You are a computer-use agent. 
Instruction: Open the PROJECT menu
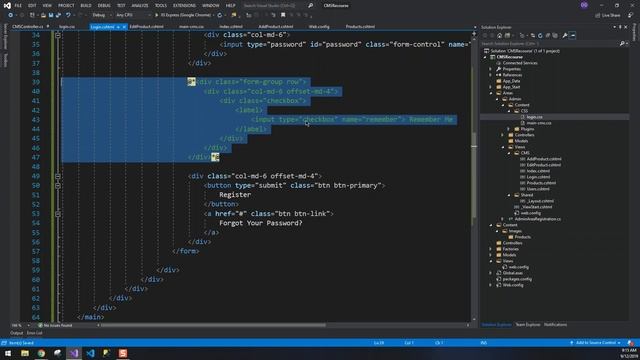tap(66, 5)
